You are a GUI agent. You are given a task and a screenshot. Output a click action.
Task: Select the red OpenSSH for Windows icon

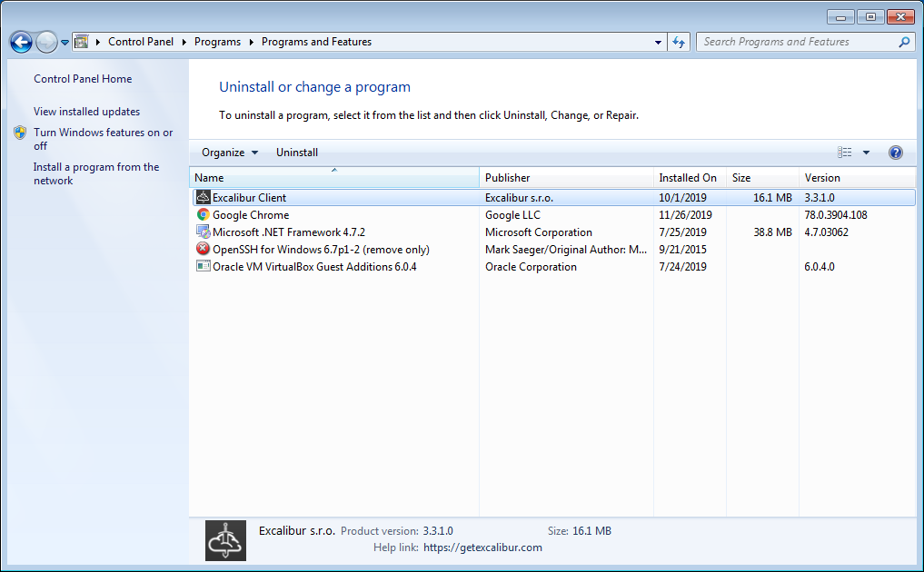(x=204, y=250)
